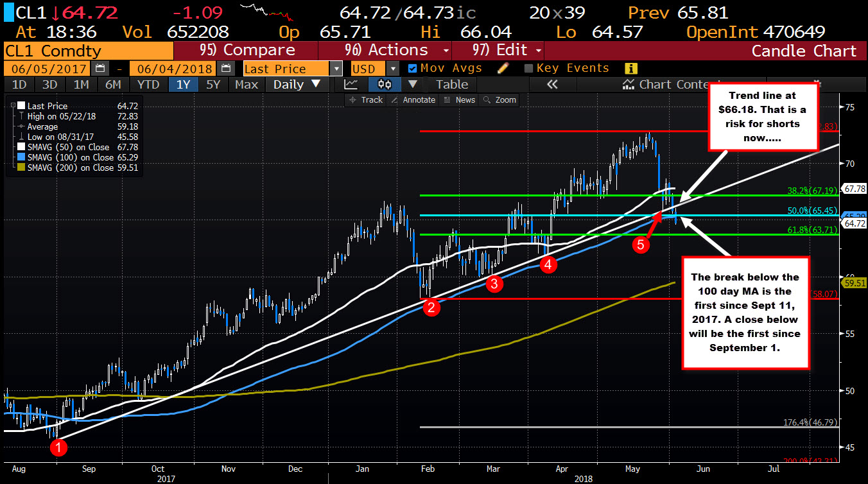The image size is (868, 484).
Task: Click the pencil icon beside Mov Avgs
Action: [504, 68]
